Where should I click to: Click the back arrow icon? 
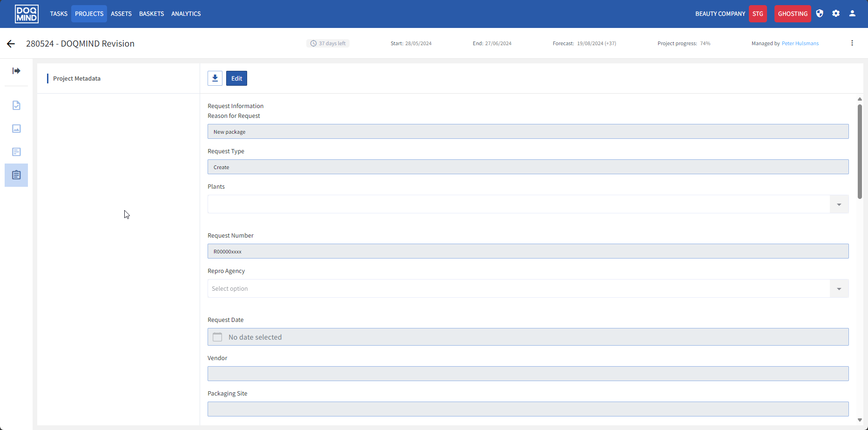[11, 44]
